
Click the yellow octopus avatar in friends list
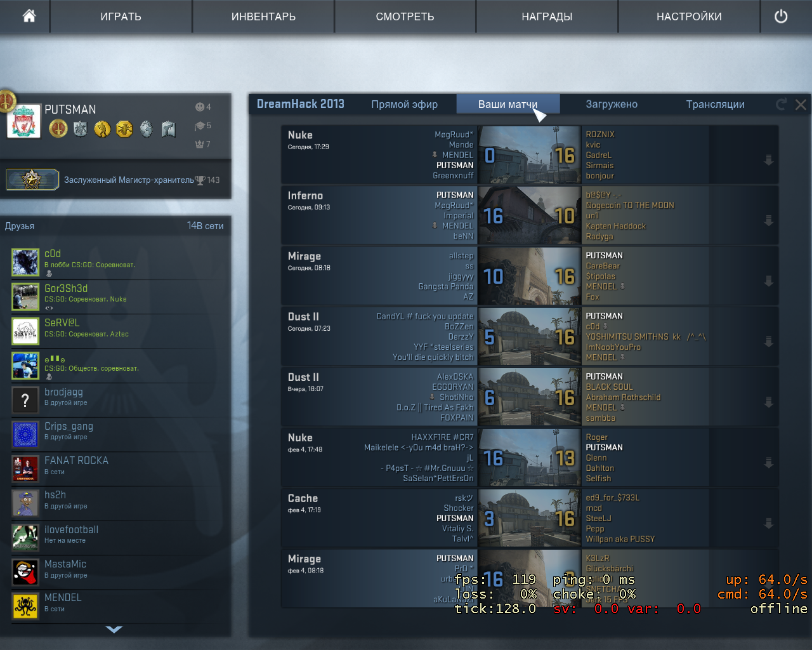coord(25,606)
